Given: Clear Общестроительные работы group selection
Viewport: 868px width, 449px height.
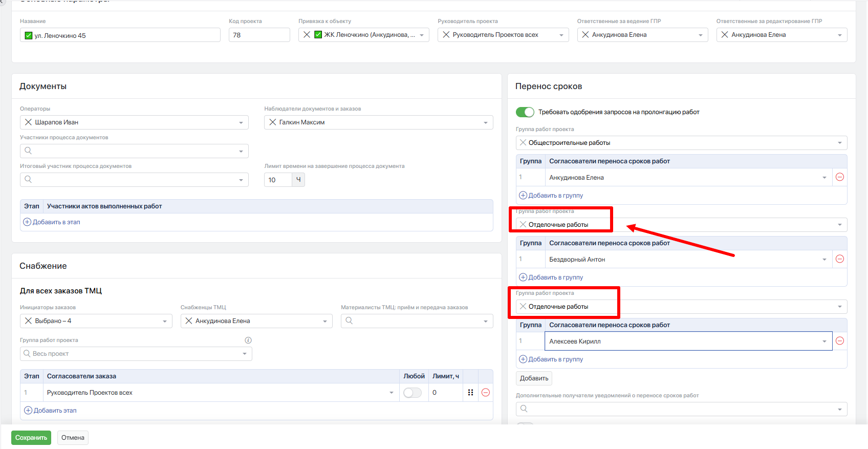Looking at the screenshot, I should click(523, 143).
